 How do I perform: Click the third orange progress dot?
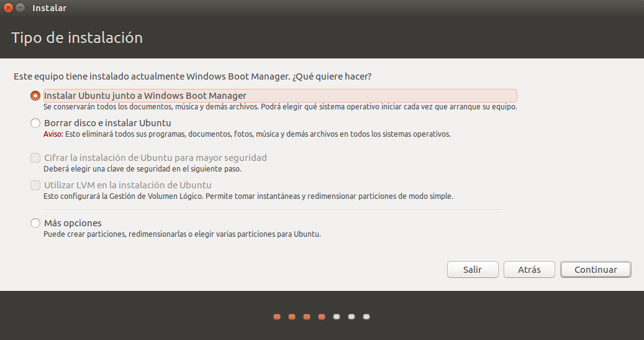pos(307,316)
